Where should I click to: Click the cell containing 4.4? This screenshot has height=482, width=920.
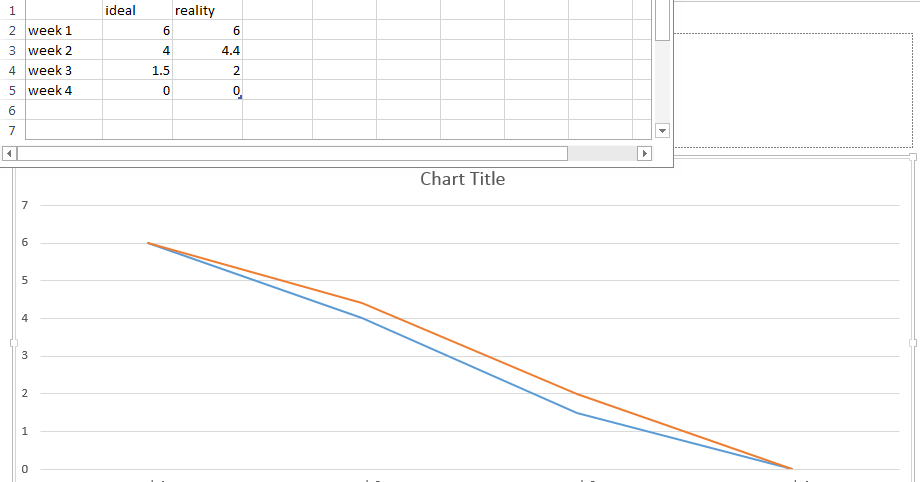click(x=207, y=50)
